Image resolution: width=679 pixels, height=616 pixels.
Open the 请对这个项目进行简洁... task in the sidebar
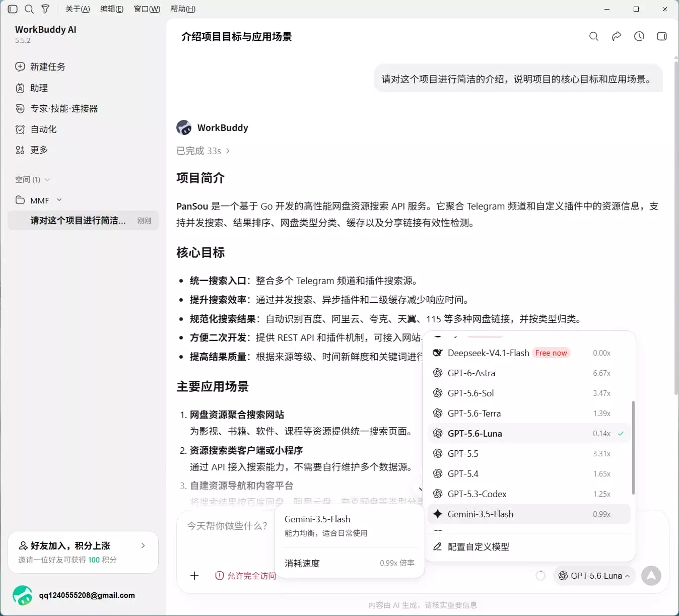(83, 221)
